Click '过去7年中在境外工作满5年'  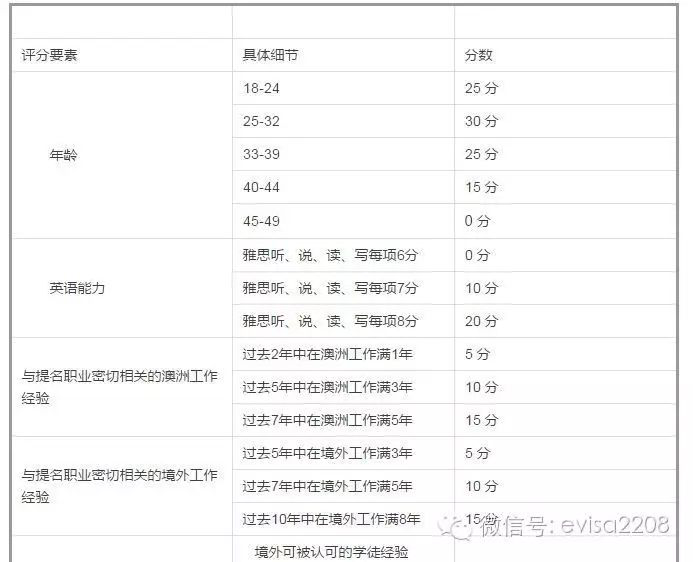327,486
